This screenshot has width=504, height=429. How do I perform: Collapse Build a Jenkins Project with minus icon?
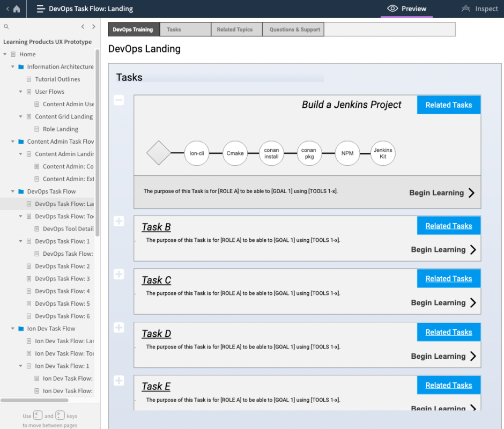[119, 100]
